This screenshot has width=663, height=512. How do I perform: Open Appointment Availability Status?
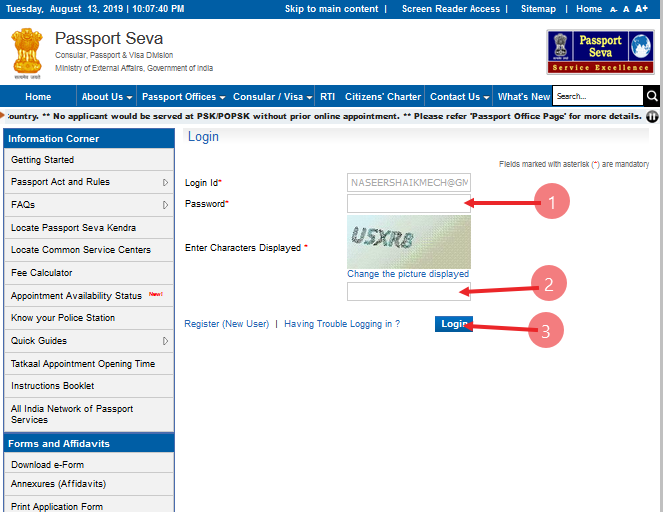[89, 296]
